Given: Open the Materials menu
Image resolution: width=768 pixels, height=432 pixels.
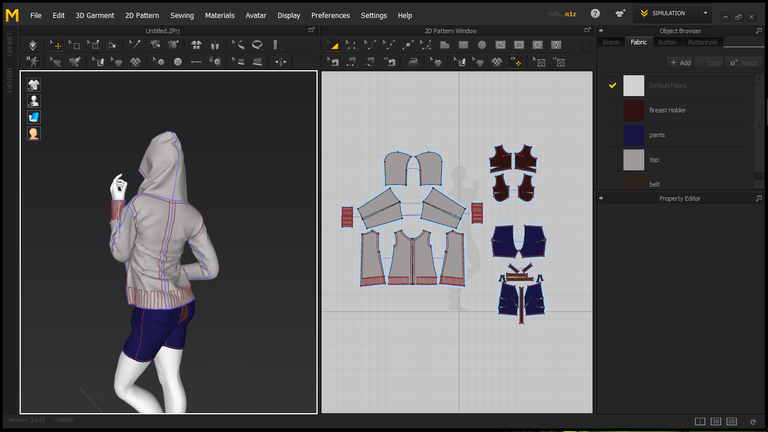Looking at the screenshot, I should click(219, 15).
